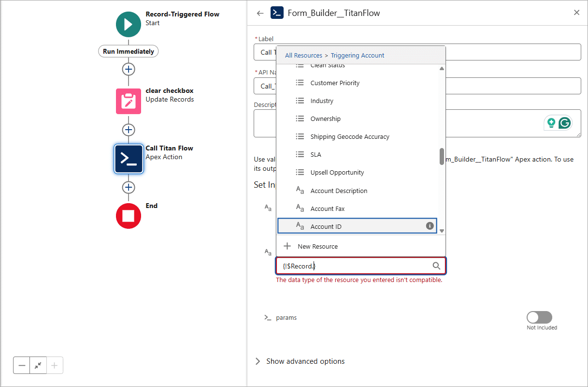Click the params input label
The width and height of the screenshot is (588, 387).
[286, 318]
